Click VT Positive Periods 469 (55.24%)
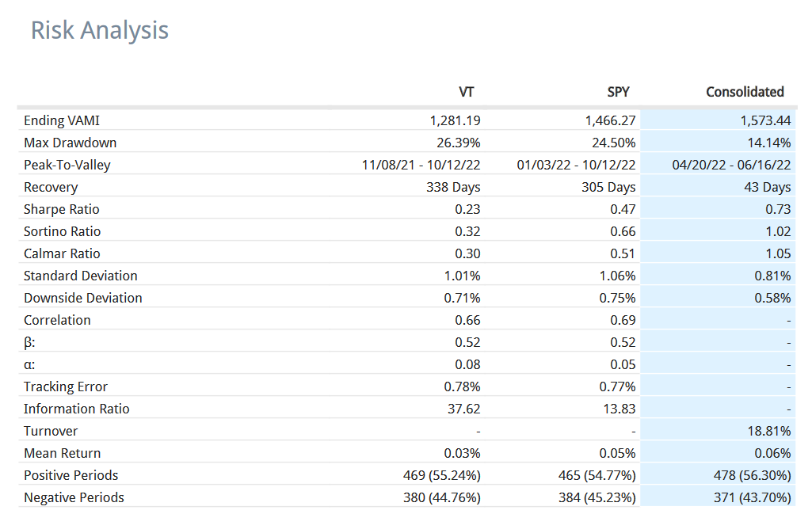The width and height of the screenshot is (812, 514). (x=442, y=476)
